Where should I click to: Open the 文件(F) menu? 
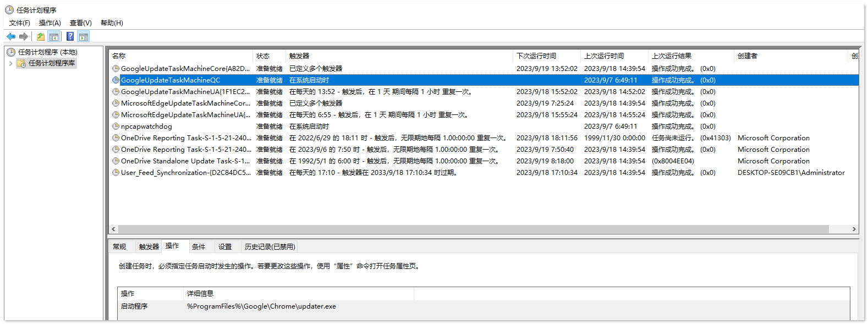pyautogui.click(x=20, y=23)
